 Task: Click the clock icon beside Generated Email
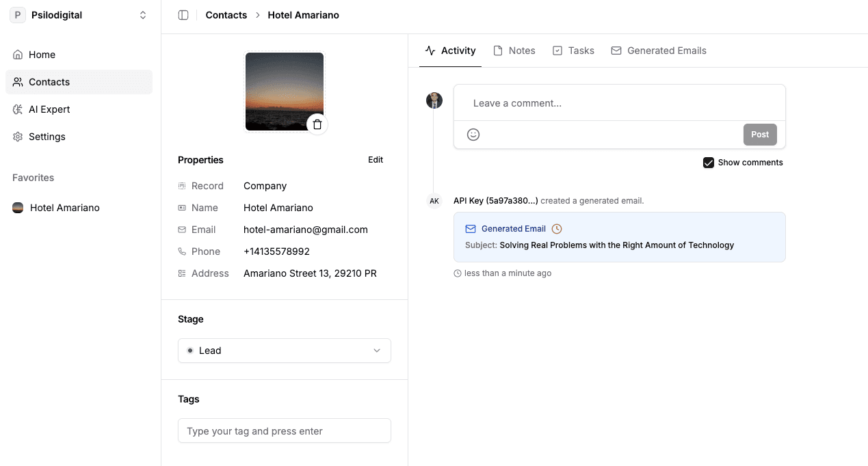(x=557, y=229)
